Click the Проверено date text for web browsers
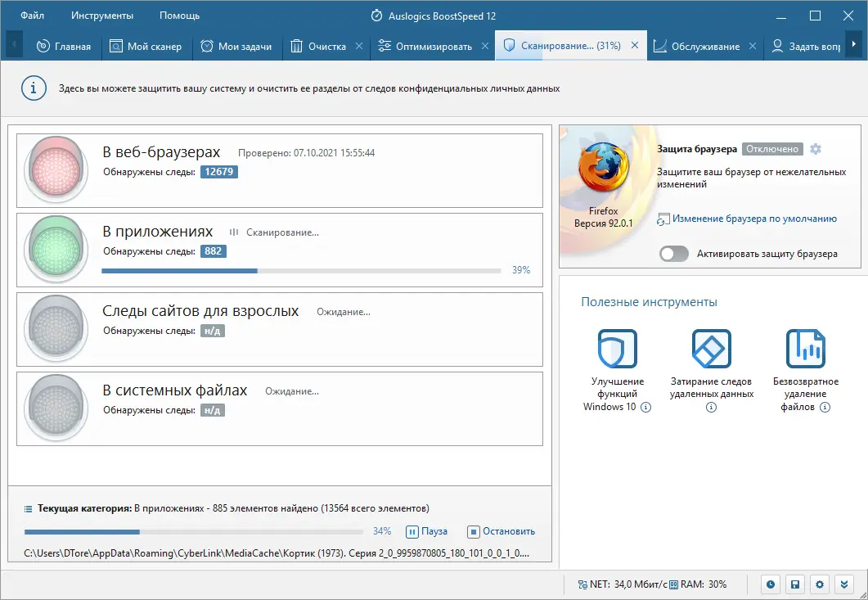 [306, 153]
